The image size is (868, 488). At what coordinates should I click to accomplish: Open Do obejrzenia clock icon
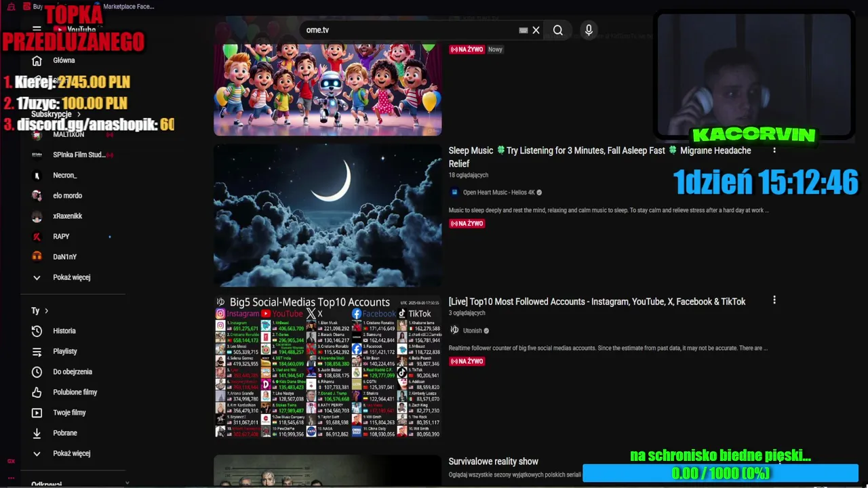pos(37,371)
